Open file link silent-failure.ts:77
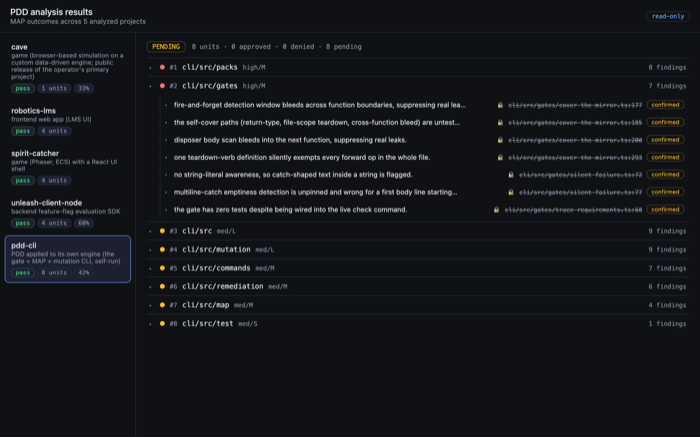 coord(580,192)
